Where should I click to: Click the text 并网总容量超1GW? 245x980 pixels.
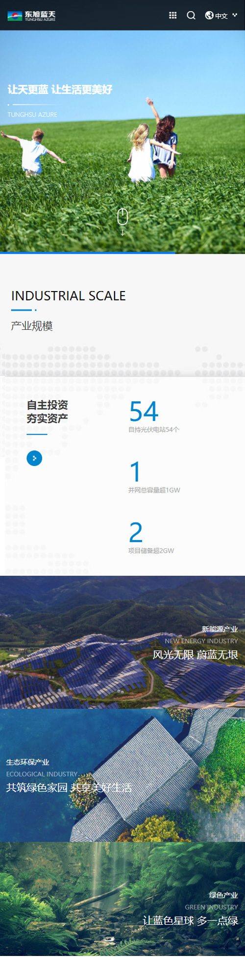[x=154, y=490]
